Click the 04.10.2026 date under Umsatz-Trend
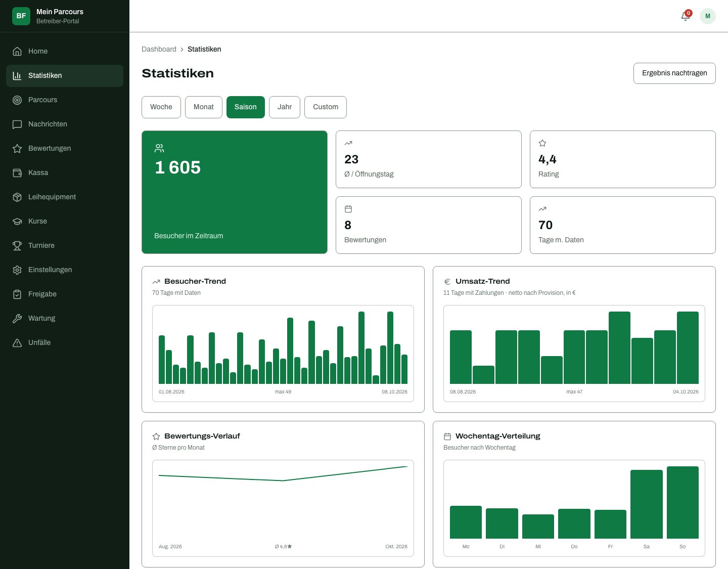Screen dimensions: 728x569 [x=686, y=392]
